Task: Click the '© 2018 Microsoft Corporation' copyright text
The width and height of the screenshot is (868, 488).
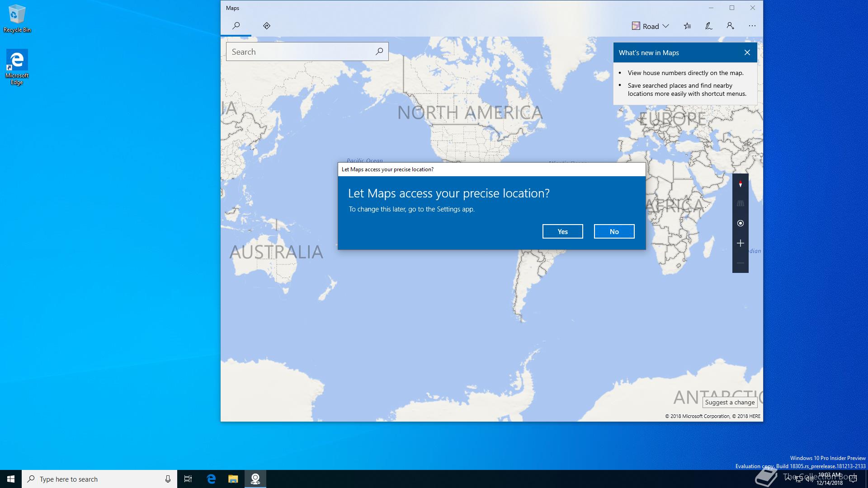Action: pos(697,416)
